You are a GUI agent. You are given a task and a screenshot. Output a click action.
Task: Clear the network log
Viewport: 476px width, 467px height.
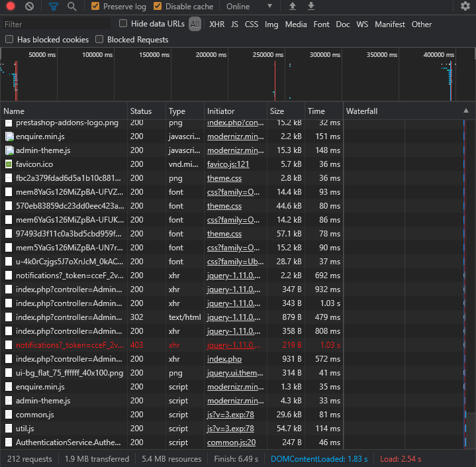point(29,7)
